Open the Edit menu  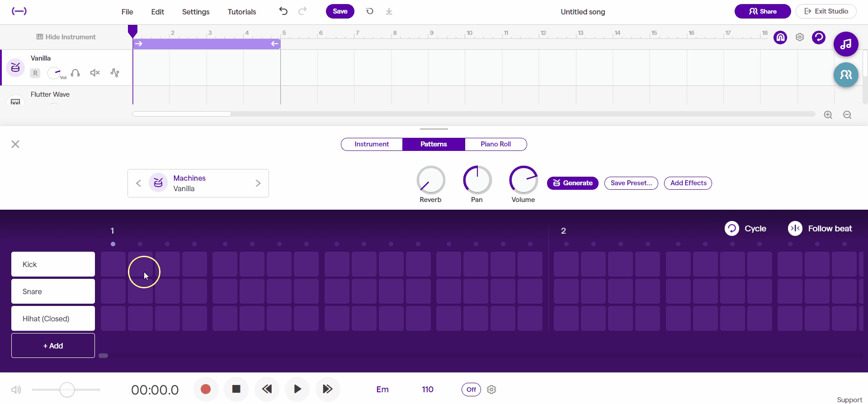[157, 12]
